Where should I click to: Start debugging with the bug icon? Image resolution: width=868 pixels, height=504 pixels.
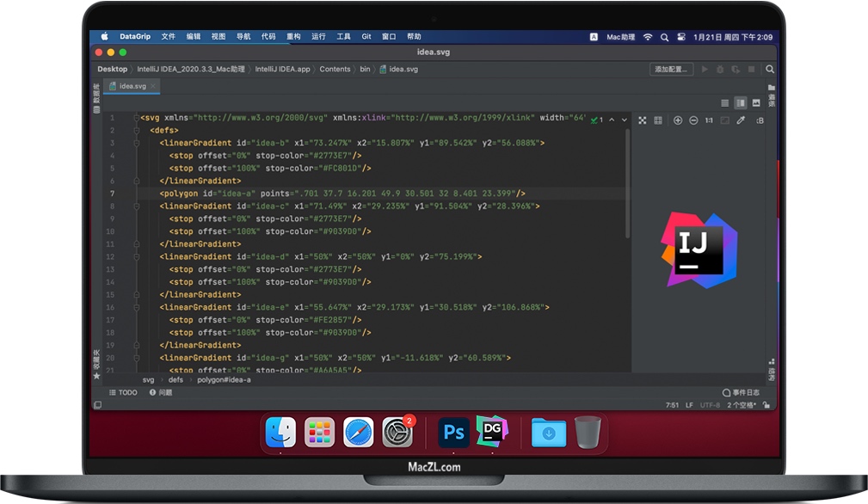721,69
